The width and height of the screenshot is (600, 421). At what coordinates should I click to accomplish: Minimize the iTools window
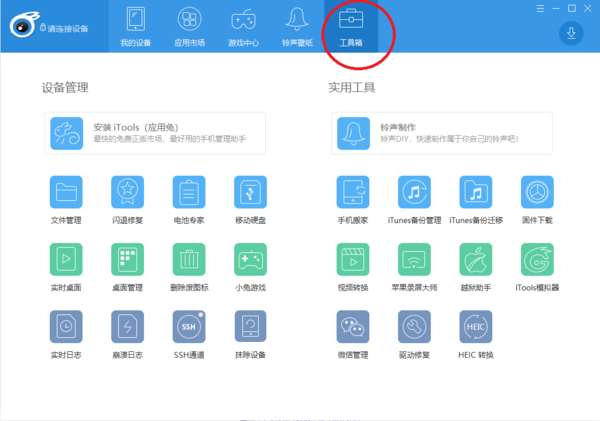[556, 8]
